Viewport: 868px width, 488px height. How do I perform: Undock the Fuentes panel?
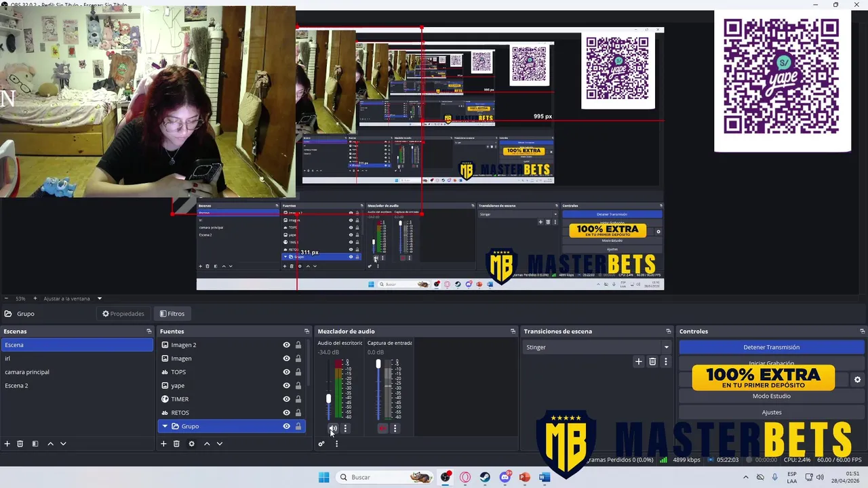pos(307,331)
